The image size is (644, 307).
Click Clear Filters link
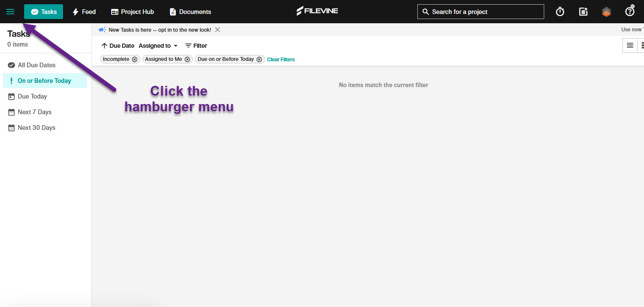[281, 59]
